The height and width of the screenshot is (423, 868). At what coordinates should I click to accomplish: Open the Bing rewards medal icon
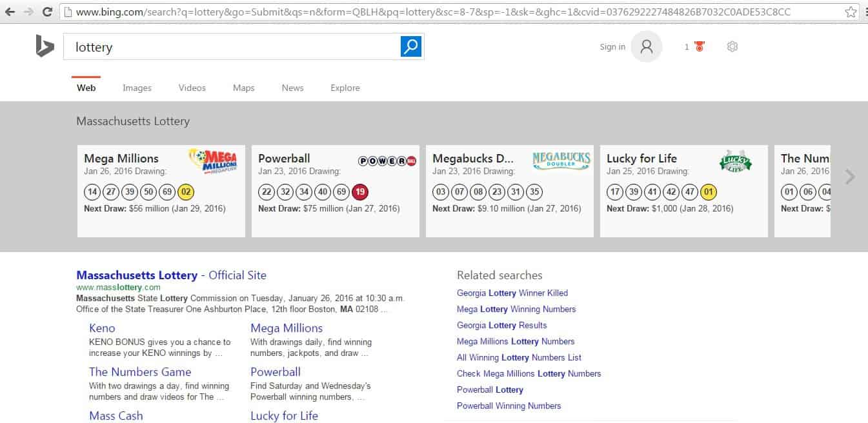pos(700,46)
